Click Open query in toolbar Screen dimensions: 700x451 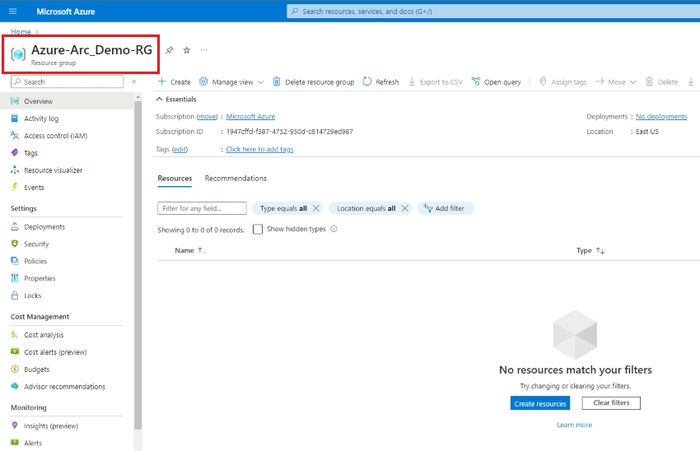point(496,82)
